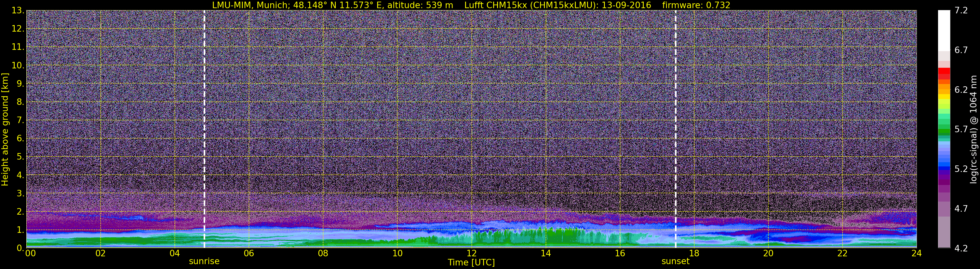Click the plot title mentioning LMU-MIM, Munich
The height and width of the screenshot is (269, 980).
pos(471,5)
